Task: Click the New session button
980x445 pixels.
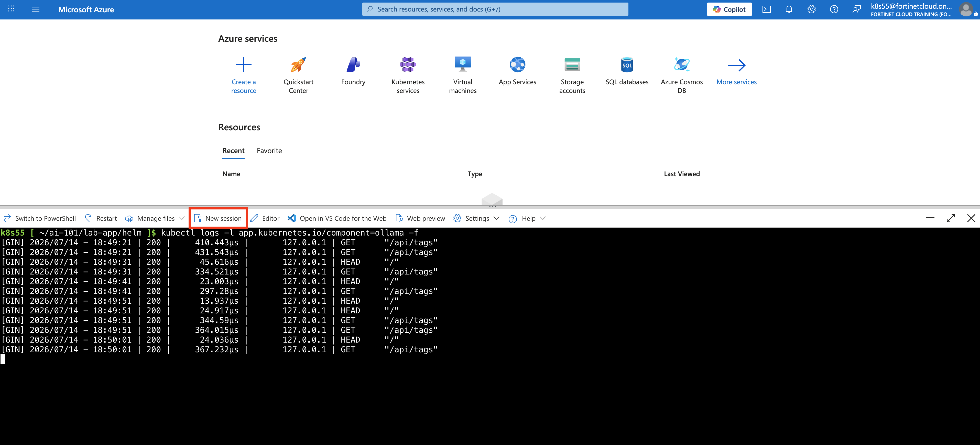Action: click(x=218, y=218)
